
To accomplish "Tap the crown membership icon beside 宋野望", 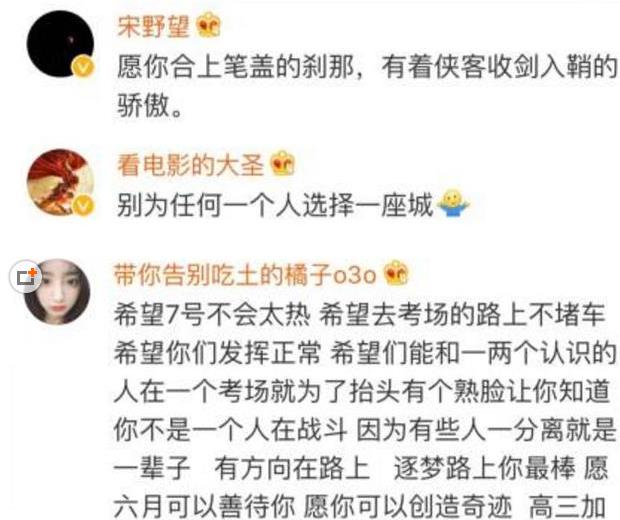I will [209, 25].
